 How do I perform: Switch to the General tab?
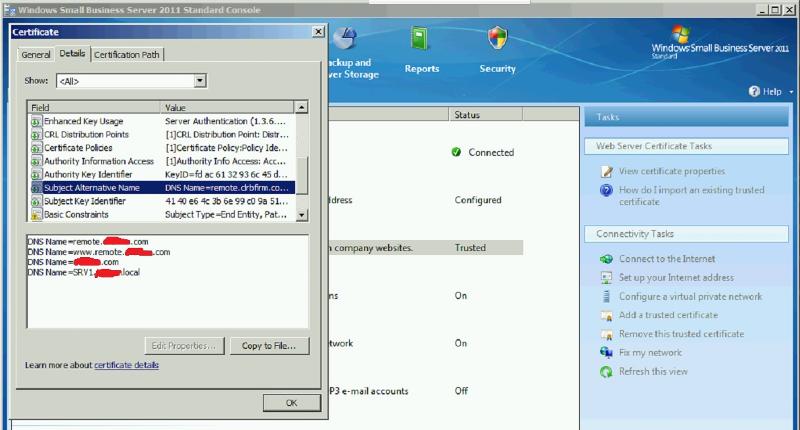click(36, 55)
